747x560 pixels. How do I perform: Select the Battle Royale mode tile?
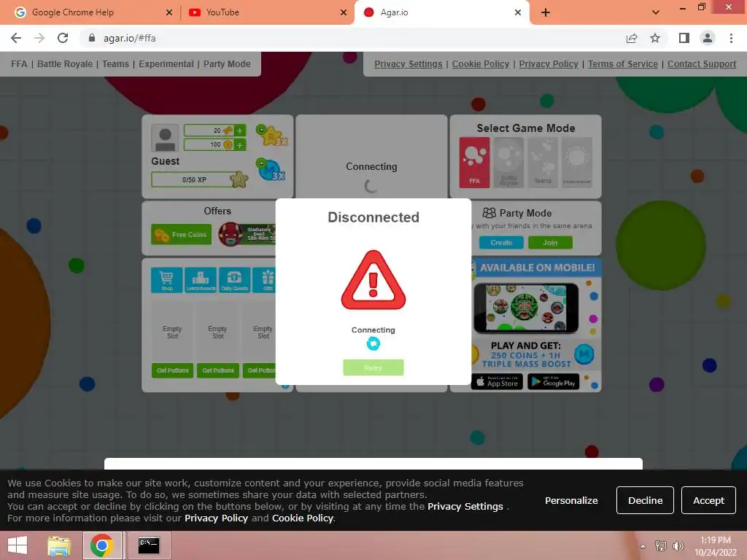point(508,163)
